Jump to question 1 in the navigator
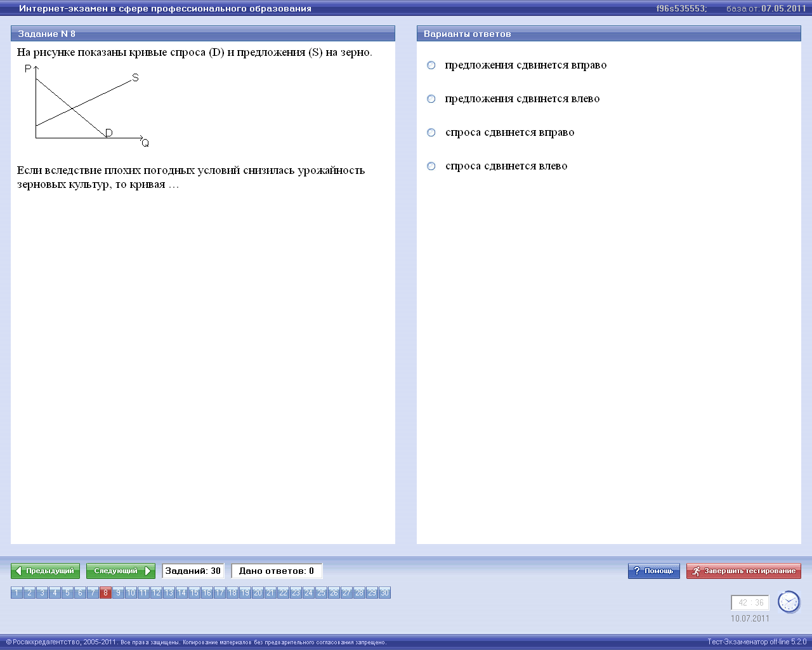This screenshot has width=812, height=650. point(16,593)
